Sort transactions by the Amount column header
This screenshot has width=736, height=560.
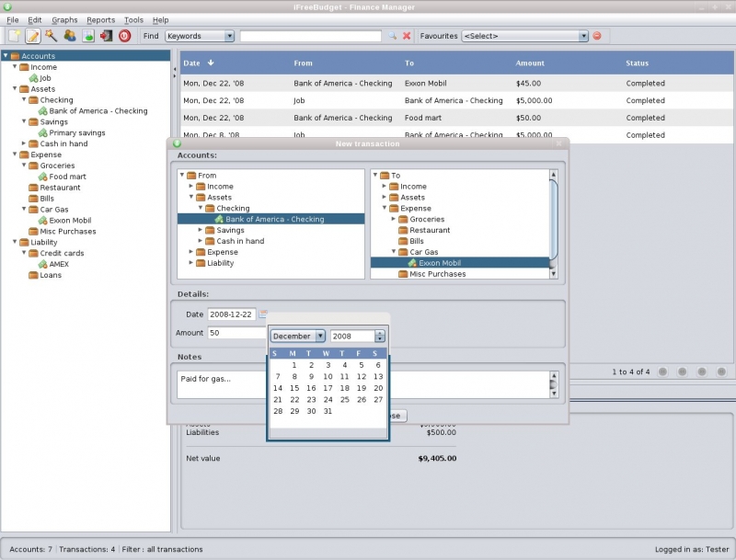pyautogui.click(x=530, y=63)
